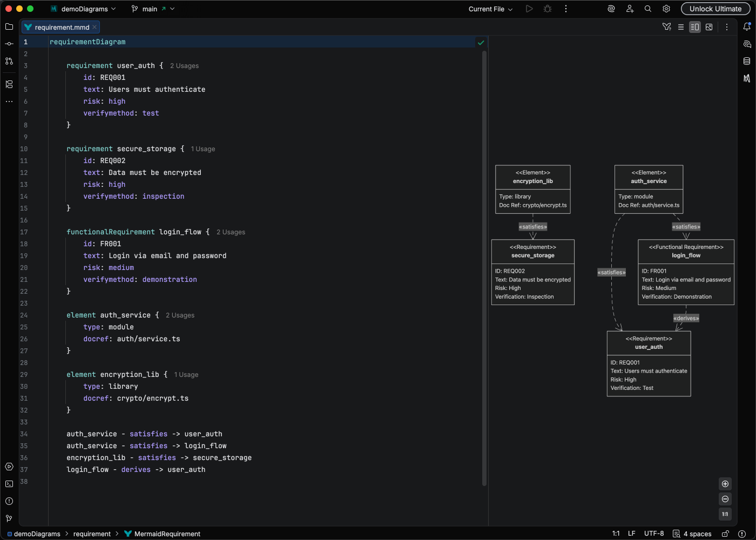Expand the demoDiagrams project dropdown
The width and height of the screenshot is (756, 540).
point(84,9)
